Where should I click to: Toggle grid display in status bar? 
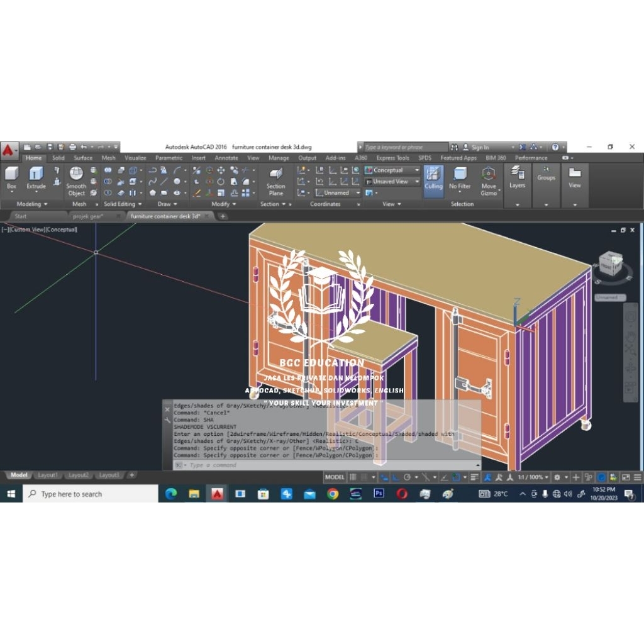tap(353, 477)
